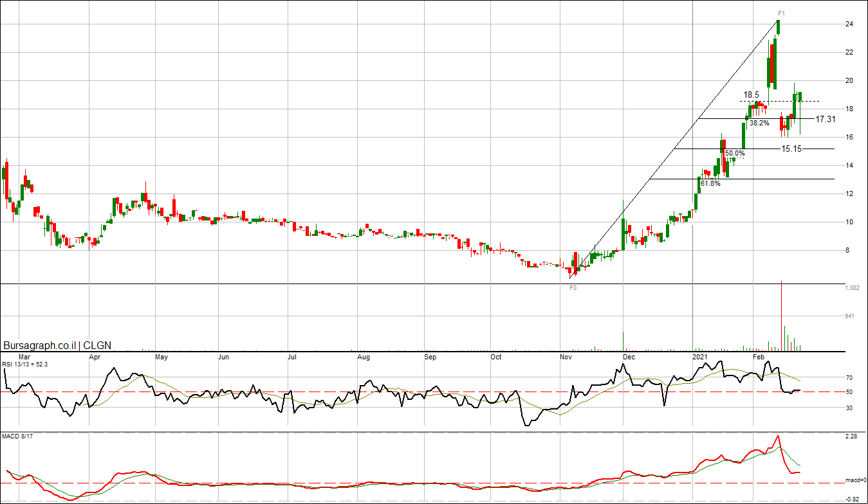Viewport: 868px width, 504px height.
Task: Click the 15.15 price level label
Action: pos(791,148)
